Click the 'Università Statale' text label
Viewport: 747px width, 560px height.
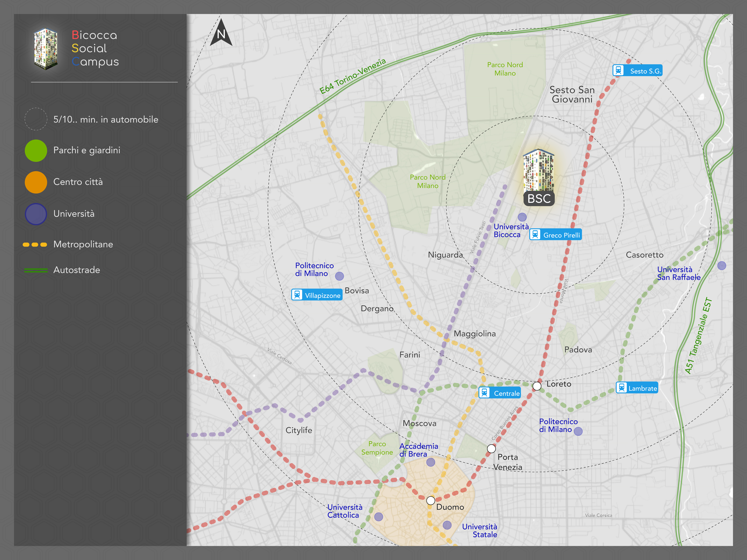(480, 531)
